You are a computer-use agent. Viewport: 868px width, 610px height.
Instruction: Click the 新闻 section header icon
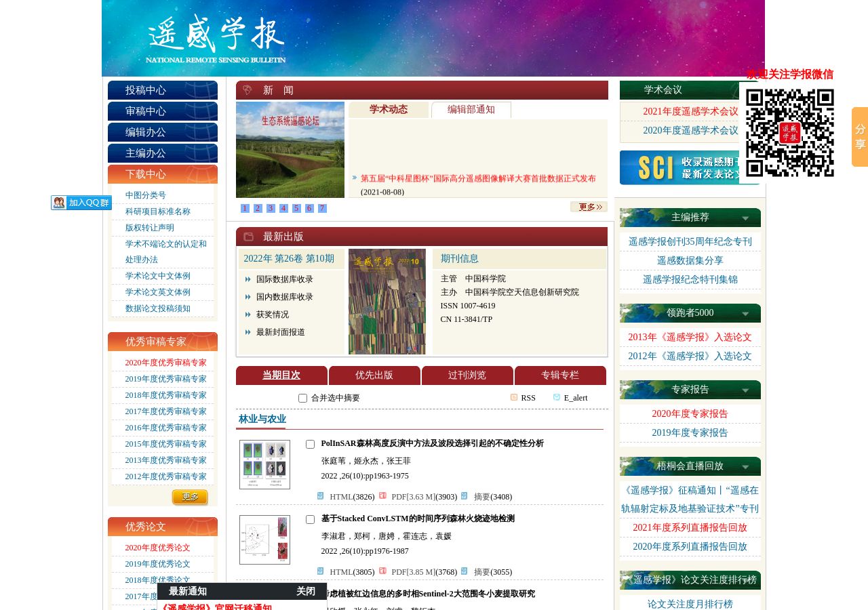pos(248,90)
